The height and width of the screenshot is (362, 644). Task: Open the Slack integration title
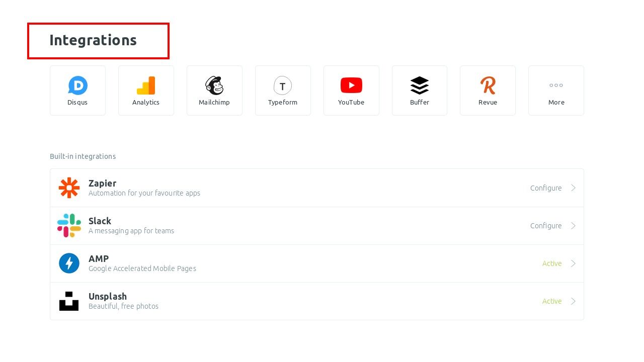coord(100,221)
